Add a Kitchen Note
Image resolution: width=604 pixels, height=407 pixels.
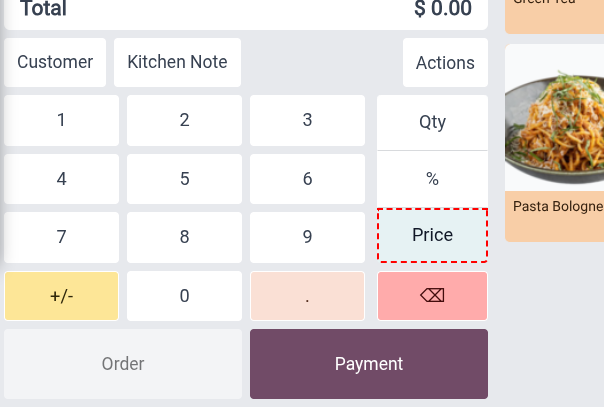click(x=178, y=62)
